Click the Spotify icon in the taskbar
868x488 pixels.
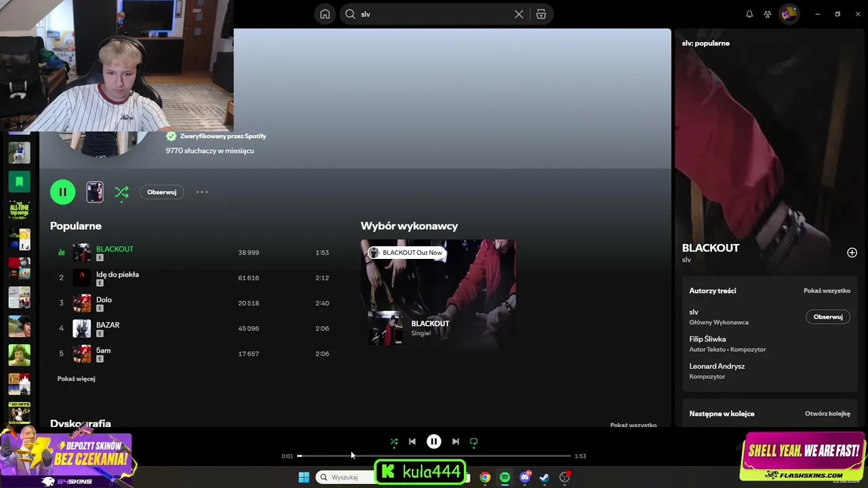tap(505, 477)
